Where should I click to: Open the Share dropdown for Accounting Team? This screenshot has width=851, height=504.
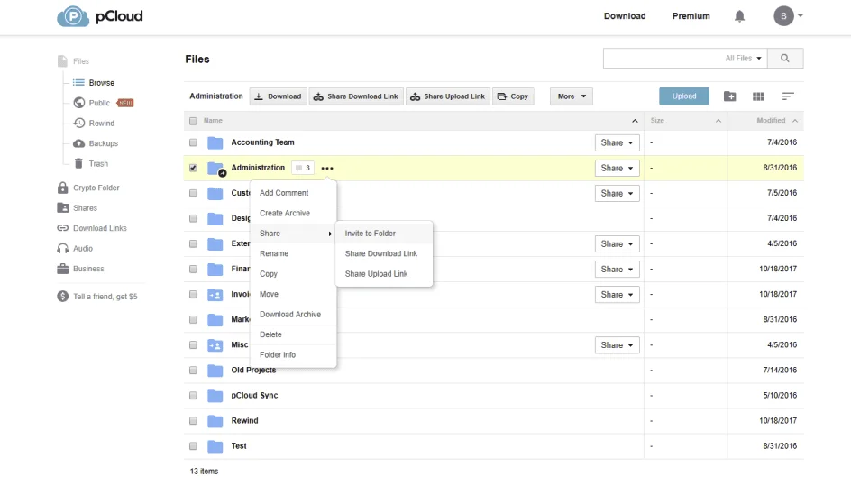(x=618, y=142)
